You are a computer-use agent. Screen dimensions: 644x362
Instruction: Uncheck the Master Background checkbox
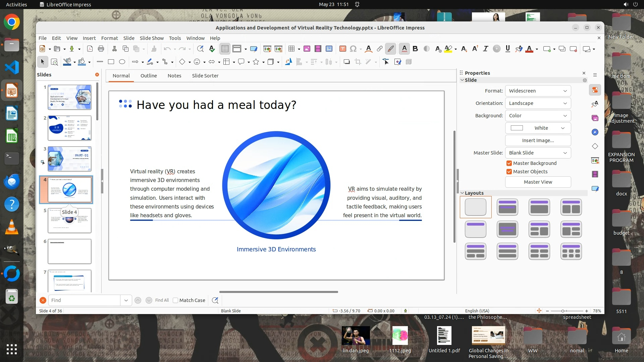point(509,163)
